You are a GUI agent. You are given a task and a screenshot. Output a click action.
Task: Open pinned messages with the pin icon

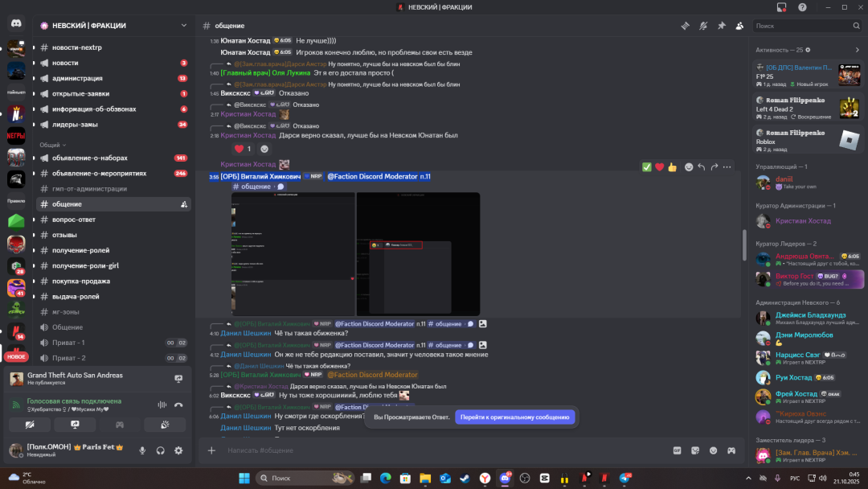tap(721, 26)
